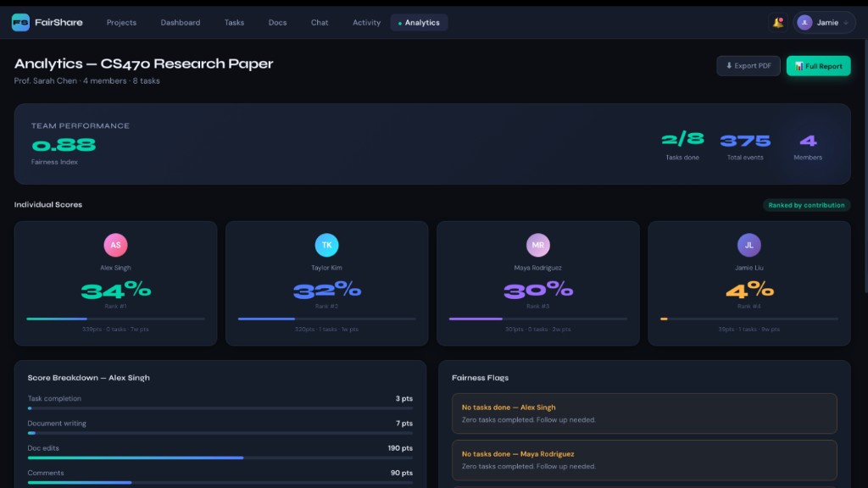Click the Ranked by contribution badge
Screen dimensions: 868x488
click(x=805, y=205)
